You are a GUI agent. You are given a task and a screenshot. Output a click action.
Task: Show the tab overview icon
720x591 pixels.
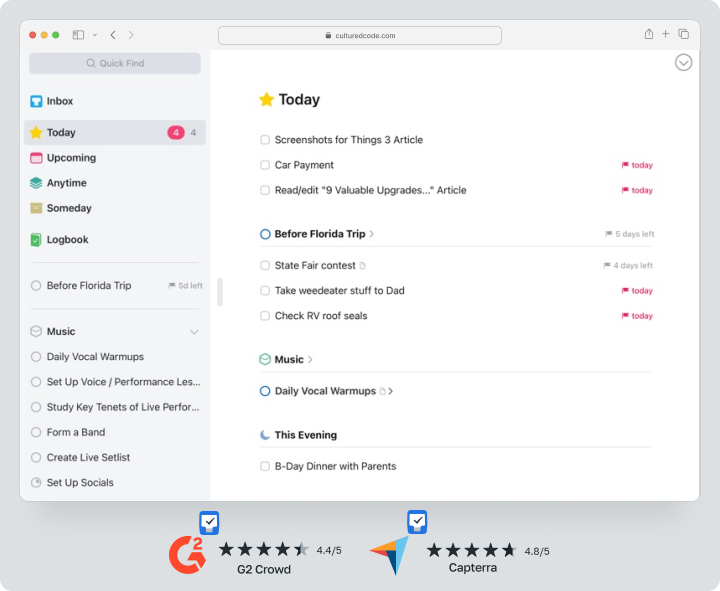pos(684,34)
